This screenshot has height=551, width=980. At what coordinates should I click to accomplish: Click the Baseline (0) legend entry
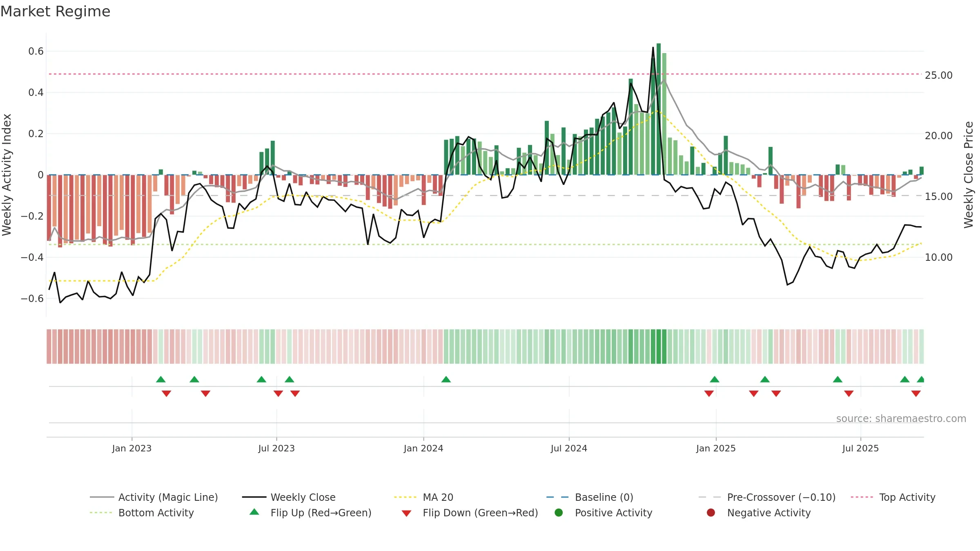pyautogui.click(x=590, y=497)
